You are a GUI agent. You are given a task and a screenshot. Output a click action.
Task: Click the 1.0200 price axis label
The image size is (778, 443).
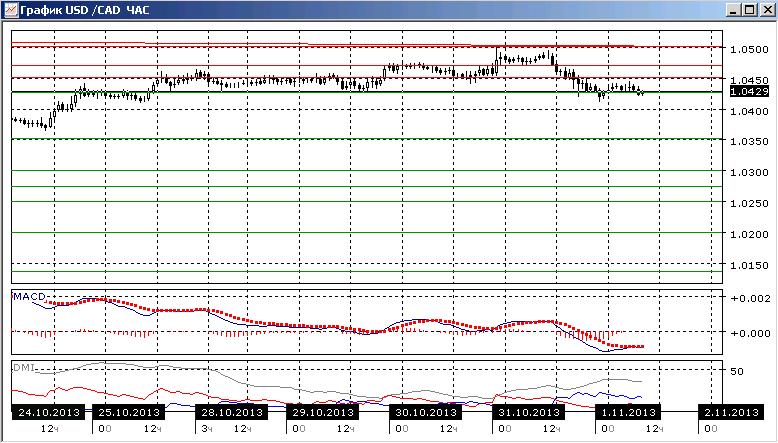[x=749, y=234]
